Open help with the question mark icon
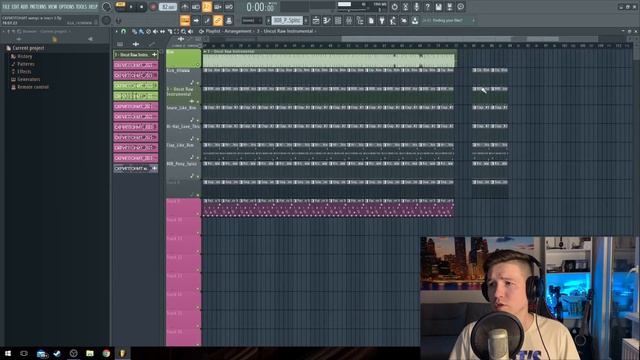 click(427, 7)
